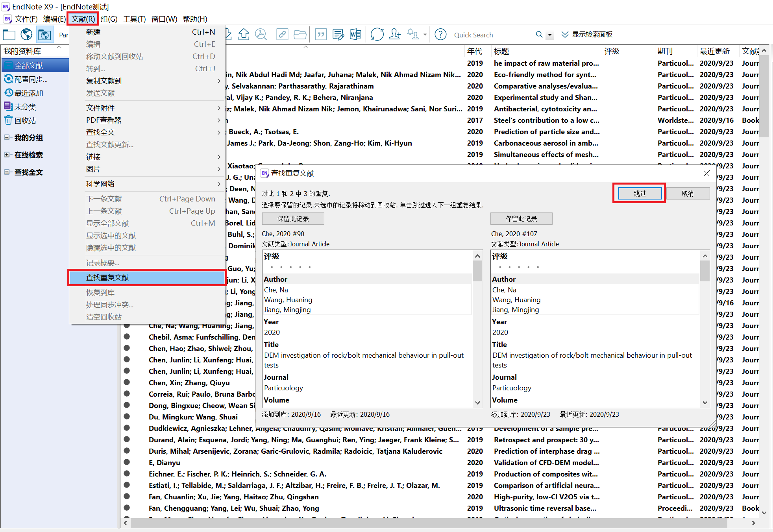
Task: Open 最近添加 group in sidebar
Action: [x=24, y=93]
